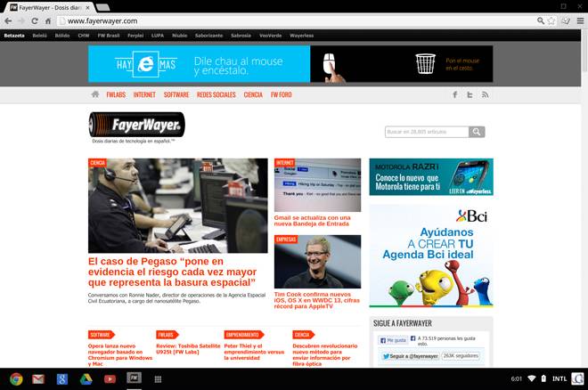Screen dimensions: 588x390
Task: Open the Saborizante network link
Action: coord(208,36)
